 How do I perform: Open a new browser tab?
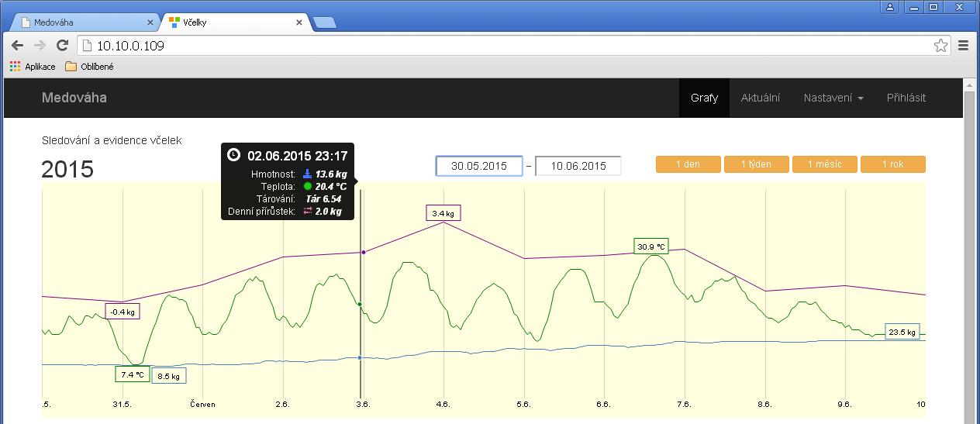(324, 22)
